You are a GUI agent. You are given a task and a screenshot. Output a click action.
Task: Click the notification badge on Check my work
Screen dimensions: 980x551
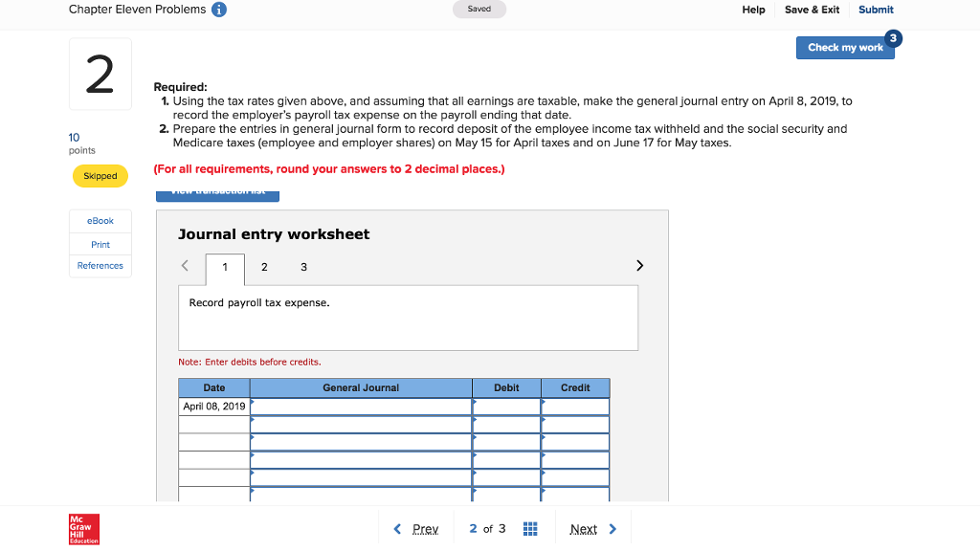(892, 39)
